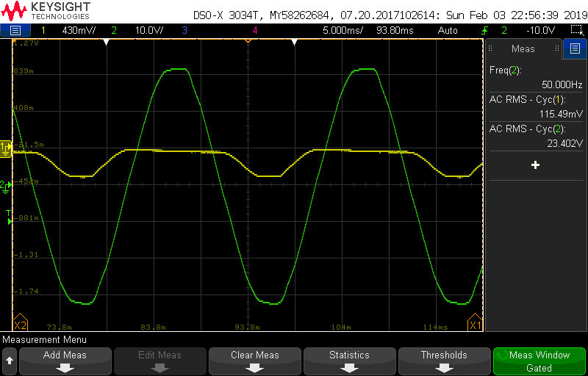Click the 115.49mV reading
588x376 pixels.
click(561, 114)
